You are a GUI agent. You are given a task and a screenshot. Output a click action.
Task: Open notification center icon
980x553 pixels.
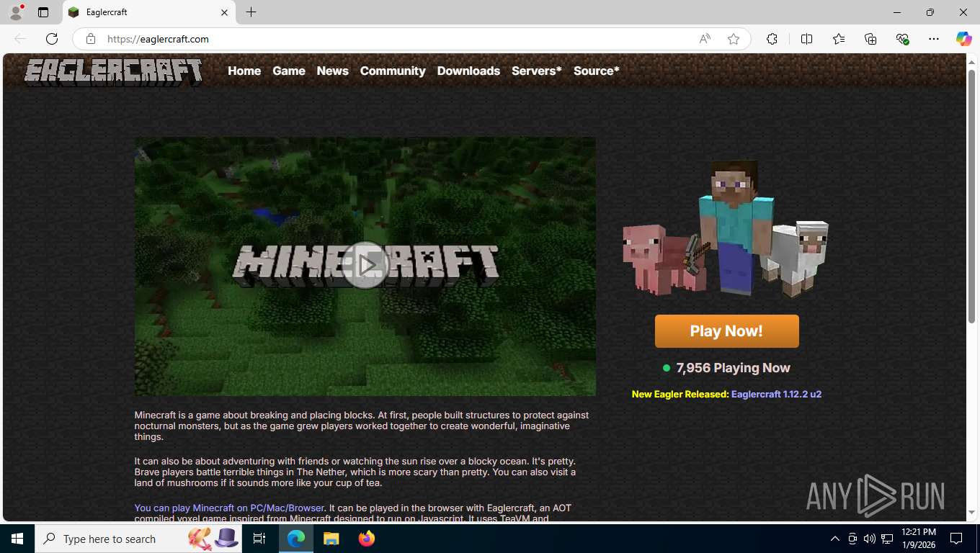[956, 539]
